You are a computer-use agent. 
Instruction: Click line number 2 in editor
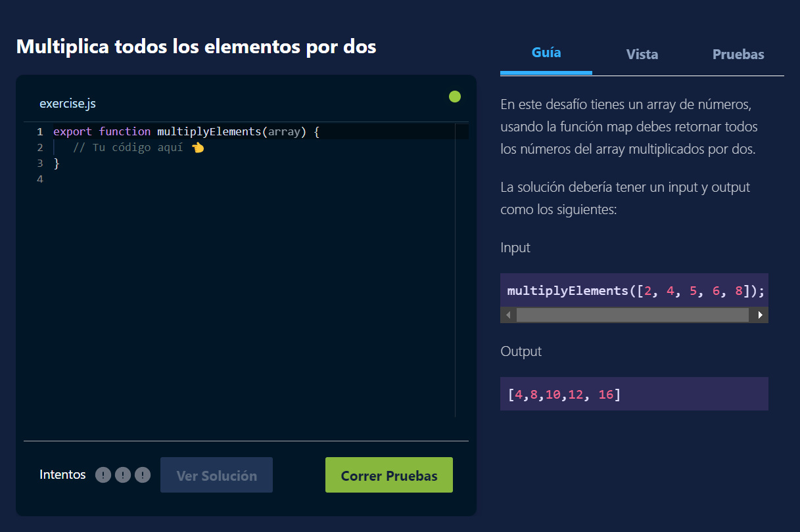pos(40,147)
